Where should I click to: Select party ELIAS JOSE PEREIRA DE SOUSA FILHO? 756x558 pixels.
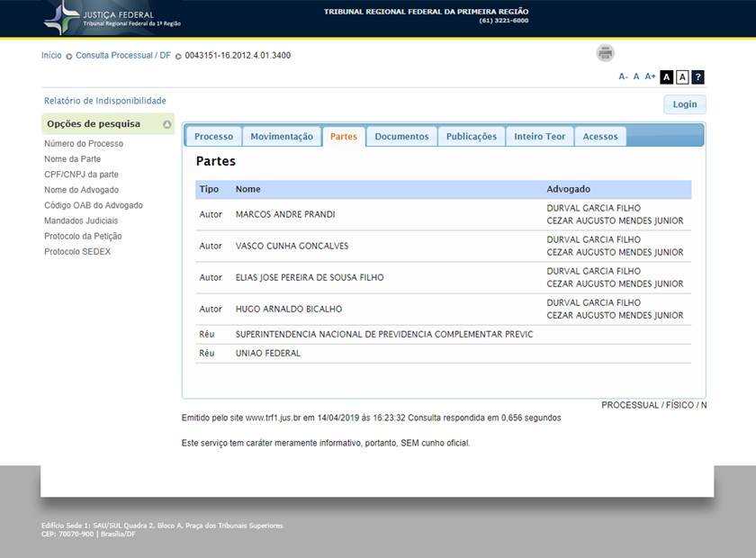310,277
